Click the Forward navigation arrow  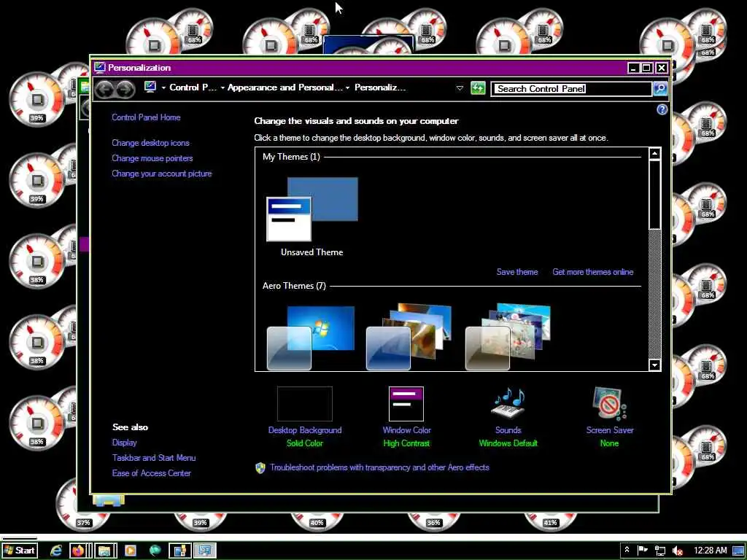pos(125,89)
